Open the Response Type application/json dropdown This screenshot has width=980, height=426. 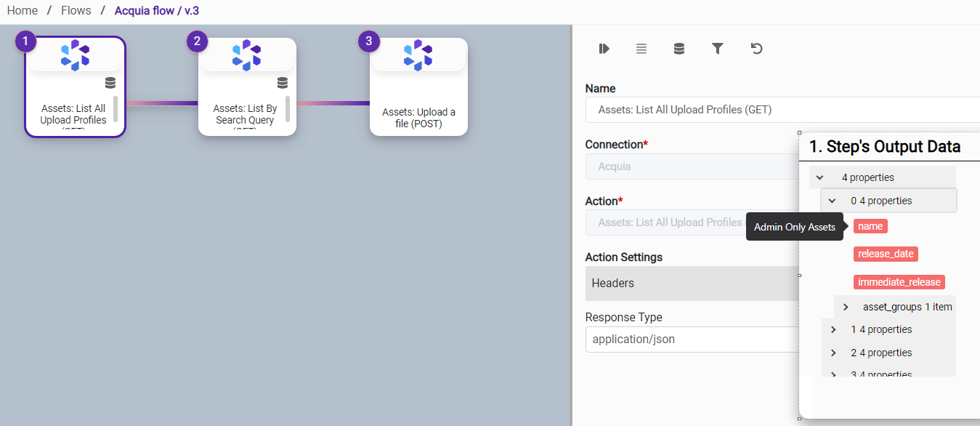coord(692,339)
